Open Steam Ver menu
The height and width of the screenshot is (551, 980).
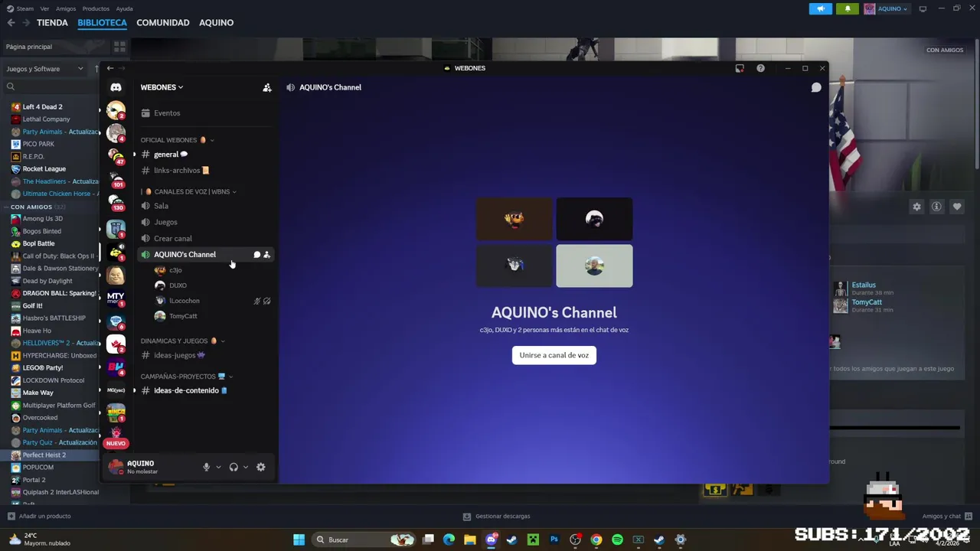[x=44, y=8]
